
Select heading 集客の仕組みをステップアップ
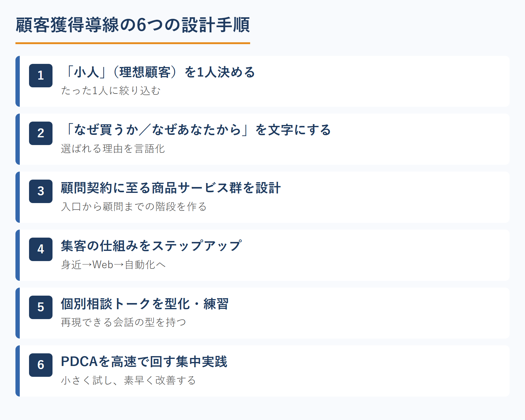(x=151, y=246)
